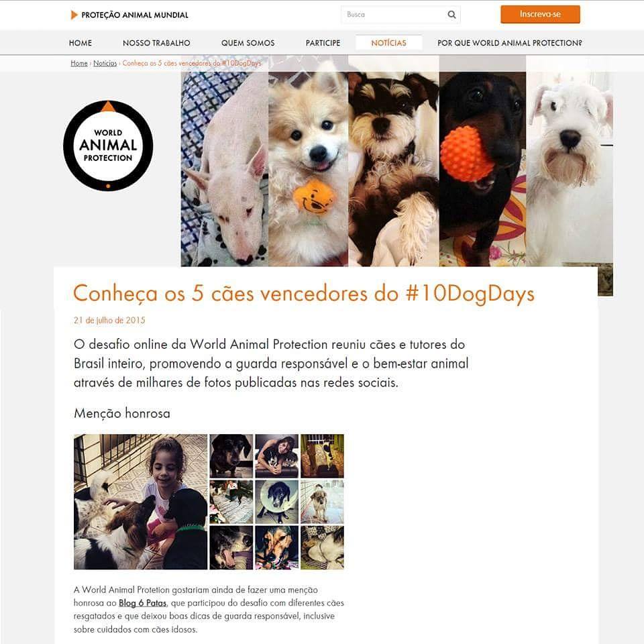The height and width of the screenshot is (644, 644).
Task: Click the dog with orange ball photo
Action: [x=482, y=169]
